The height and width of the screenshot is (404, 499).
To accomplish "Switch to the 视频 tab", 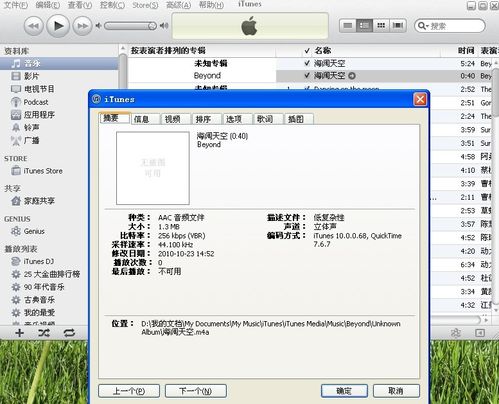I will tap(176, 119).
